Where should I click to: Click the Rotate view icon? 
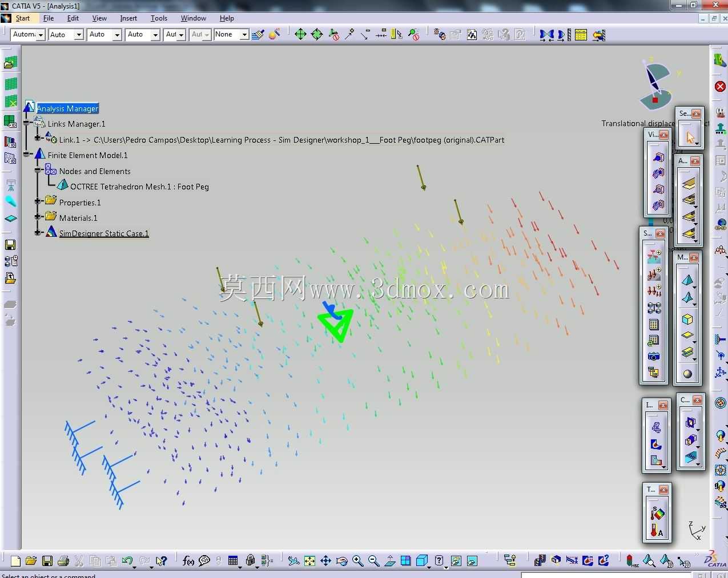pyautogui.click(x=341, y=561)
